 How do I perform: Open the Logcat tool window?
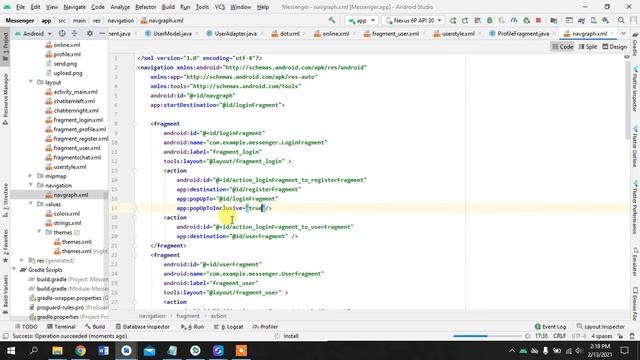229,327
